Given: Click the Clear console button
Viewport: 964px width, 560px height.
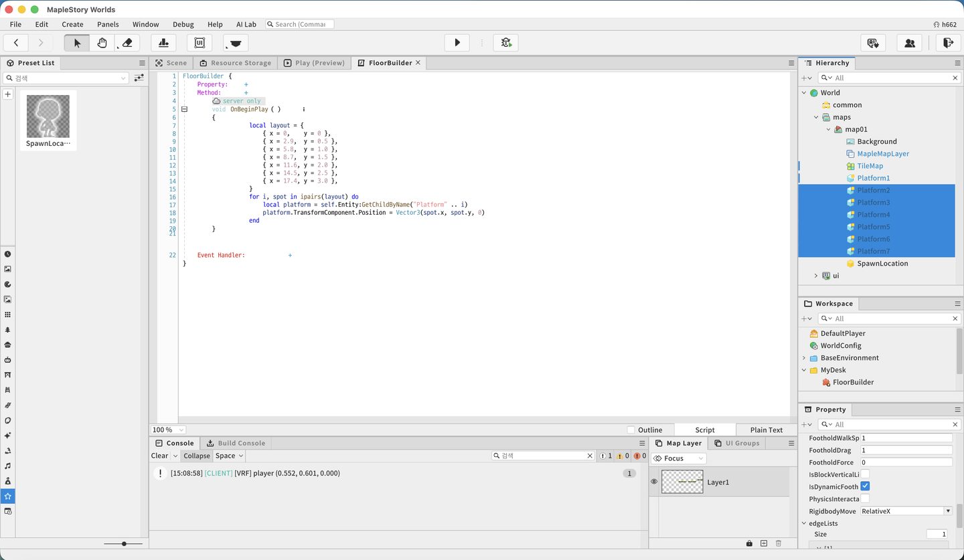Looking at the screenshot, I should (x=159, y=456).
